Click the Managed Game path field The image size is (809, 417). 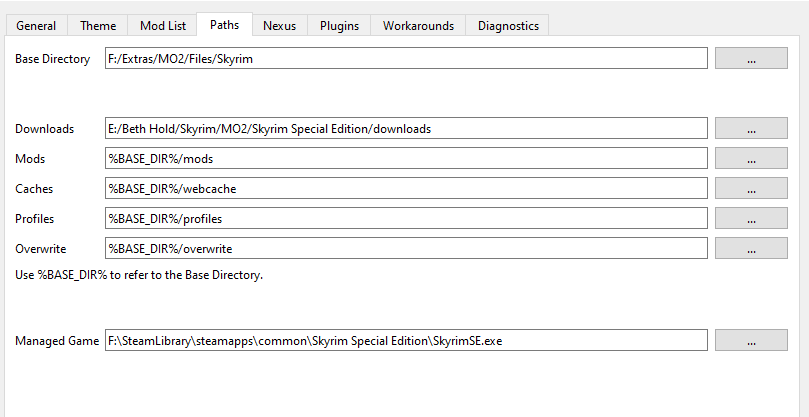point(406,340)
